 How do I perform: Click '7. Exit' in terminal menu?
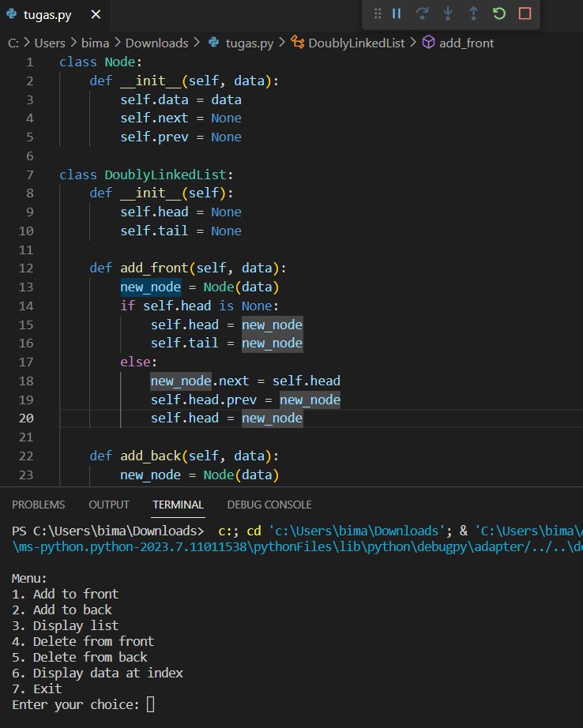click(36, 689)
